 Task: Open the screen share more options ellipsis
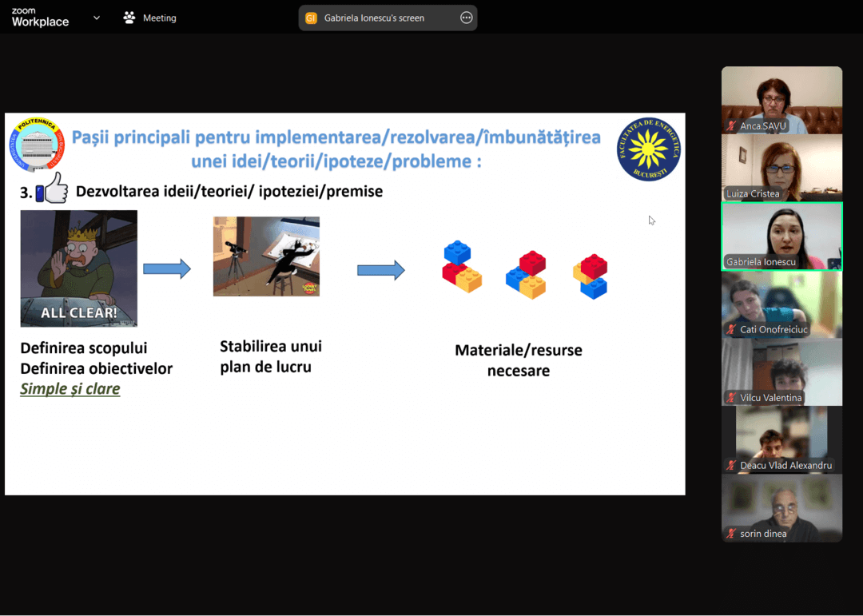[x=467, y=18]
